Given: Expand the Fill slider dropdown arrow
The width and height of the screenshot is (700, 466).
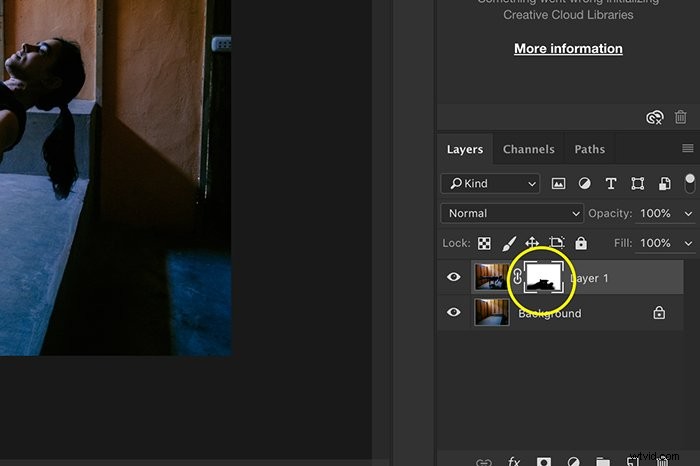Looking at the screenshot, I should [688, 243].
